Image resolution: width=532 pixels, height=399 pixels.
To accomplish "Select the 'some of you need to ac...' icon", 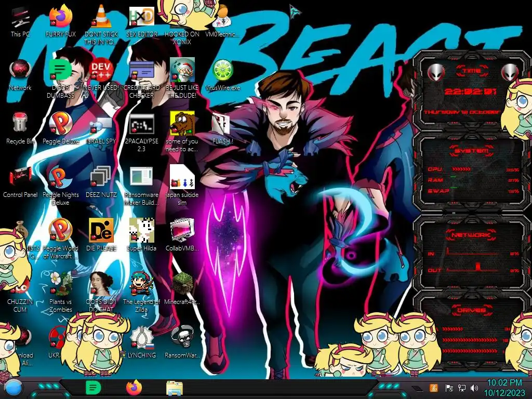I will [x=182, y=132].
